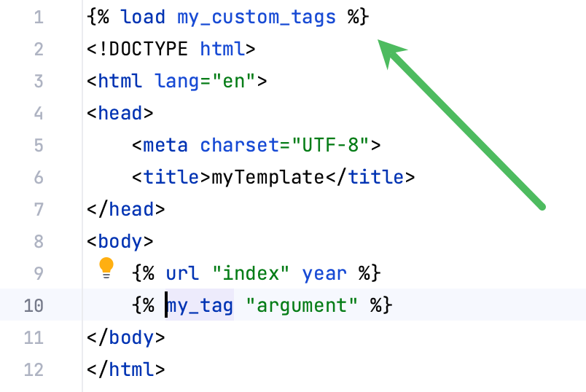Screen dimensions: 586x392
Task: Click line number 12 in gutter
Action: coord(34,369)
